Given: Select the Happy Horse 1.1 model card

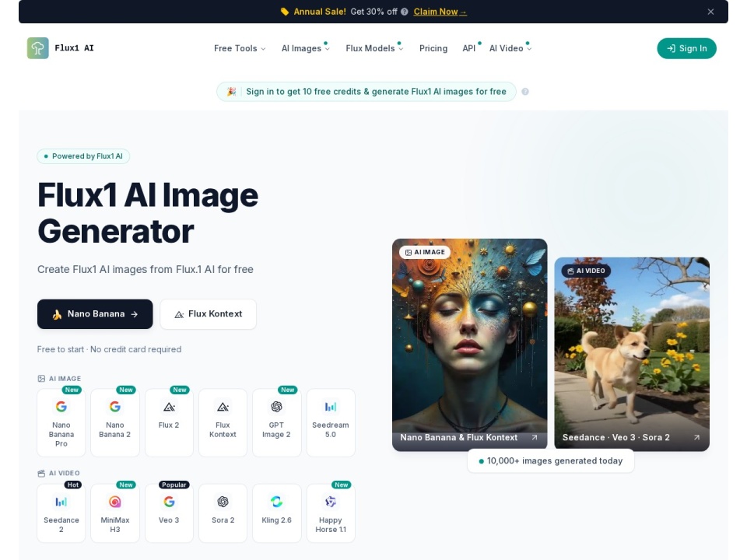Looking at the screenshot, I should [x=331, y=513].
